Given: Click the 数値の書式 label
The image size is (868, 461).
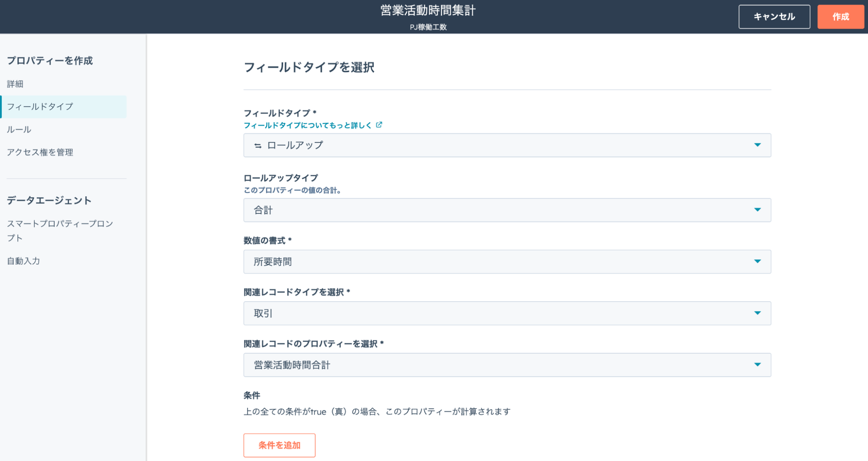Looking at the screenshot, I should (x=267, y=241).
